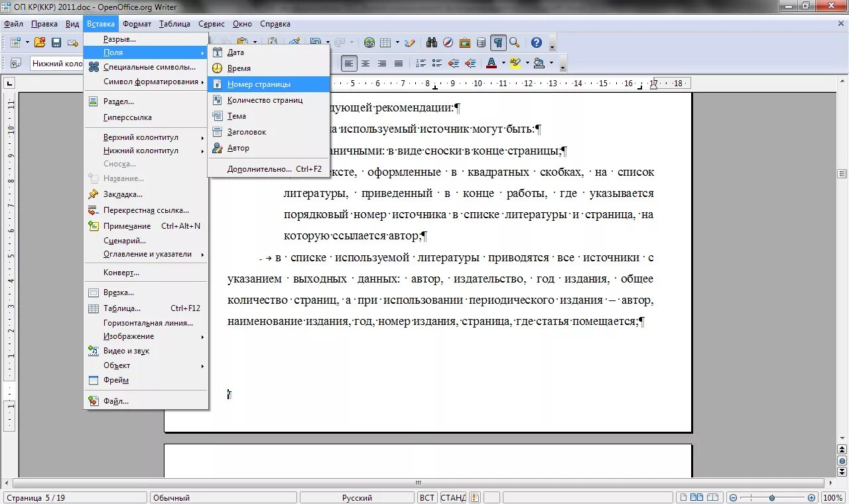Expand the 'Нижний колонтитул' submenu
This screenshot has height=504, width=849.
coord(146,151)
